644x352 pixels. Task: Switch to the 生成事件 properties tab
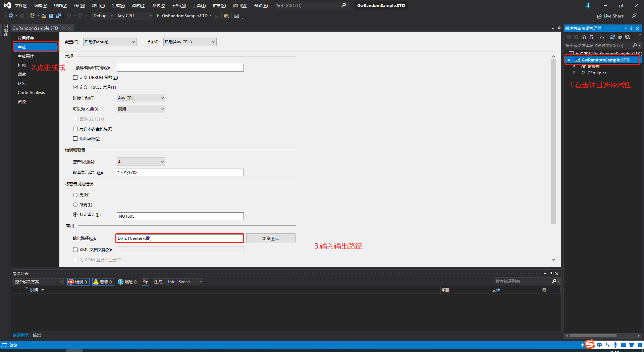click(x=26, y=56)
